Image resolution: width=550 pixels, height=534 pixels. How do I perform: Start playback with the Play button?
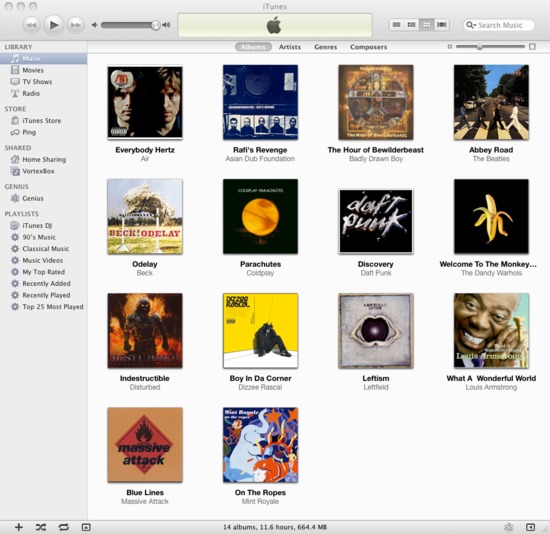pyautogui.click(x=53, y=25)
